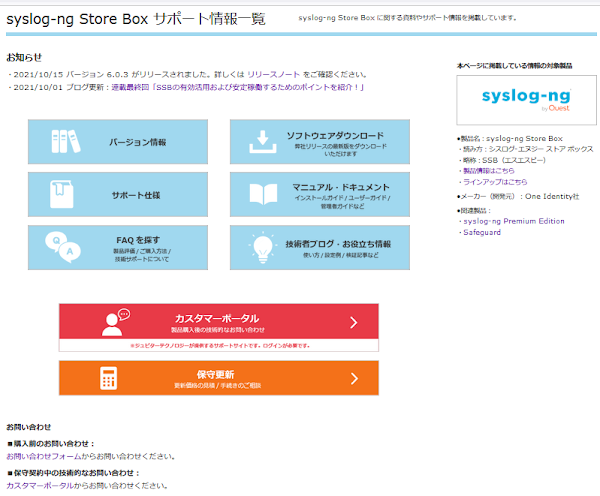This screenshot has width=600, height=496.
Task: Click the books icon on バージョン情報 tile
Action: [66, 141]
